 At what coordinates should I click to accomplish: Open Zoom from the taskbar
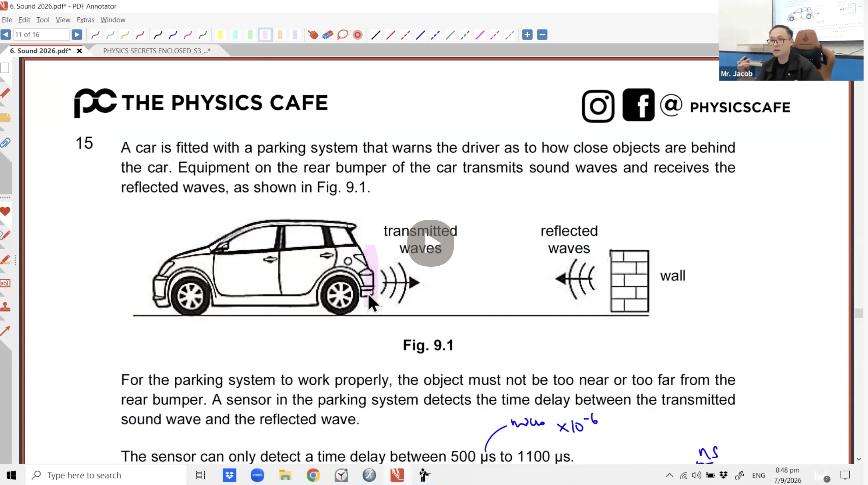(x=257, y=475)
